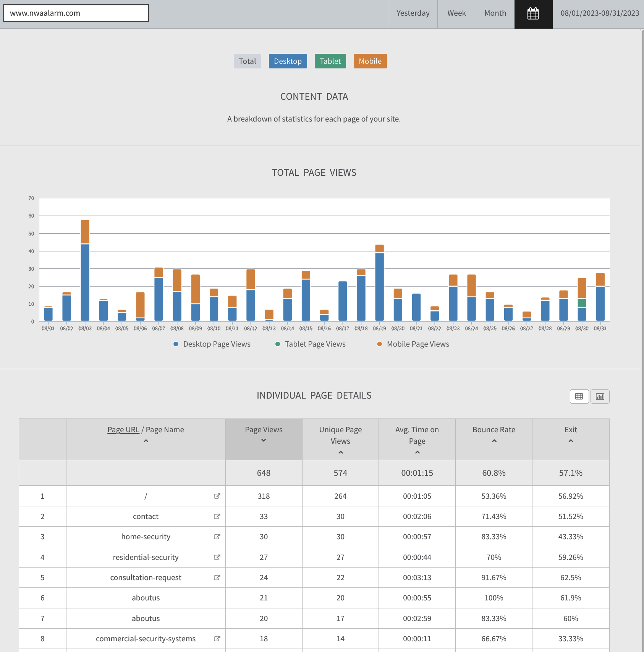Open contact page external link icon
Image resolution: width=644 pixels, height=652 pixels.
[217, 516]
